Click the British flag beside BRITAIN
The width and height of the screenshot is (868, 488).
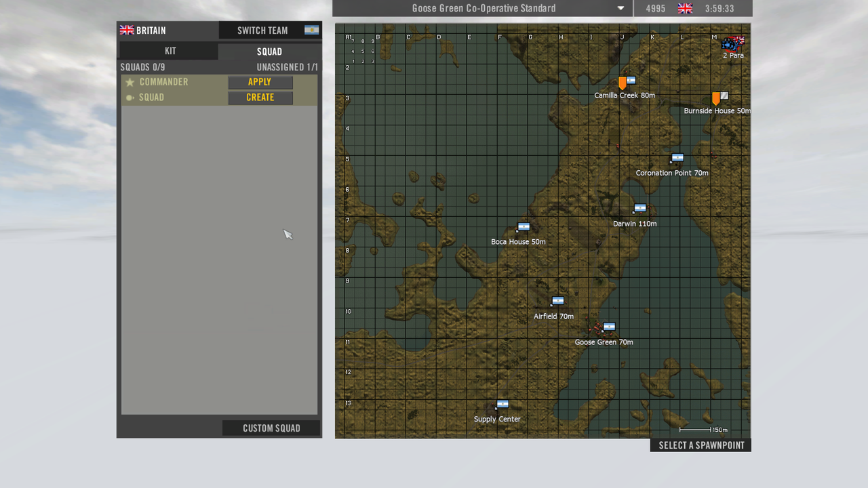[x=127, y=30]
